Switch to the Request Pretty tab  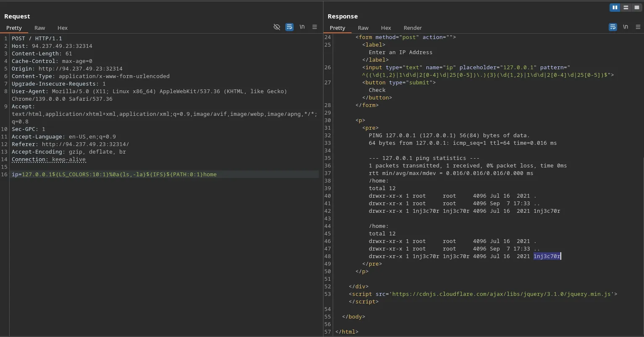[14, 28]
